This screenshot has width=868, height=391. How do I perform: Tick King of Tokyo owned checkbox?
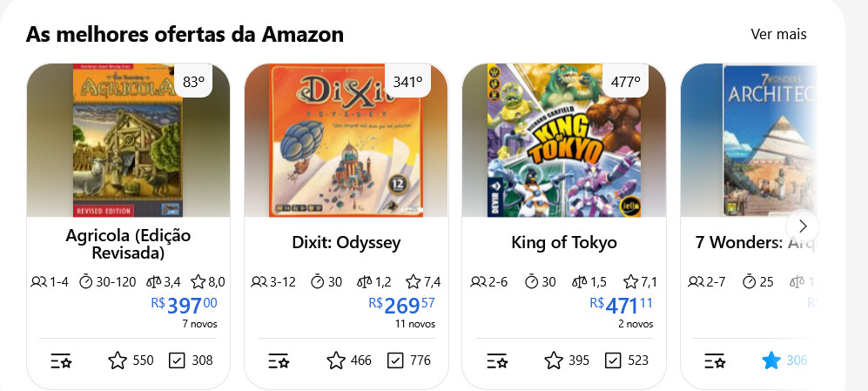613,361
